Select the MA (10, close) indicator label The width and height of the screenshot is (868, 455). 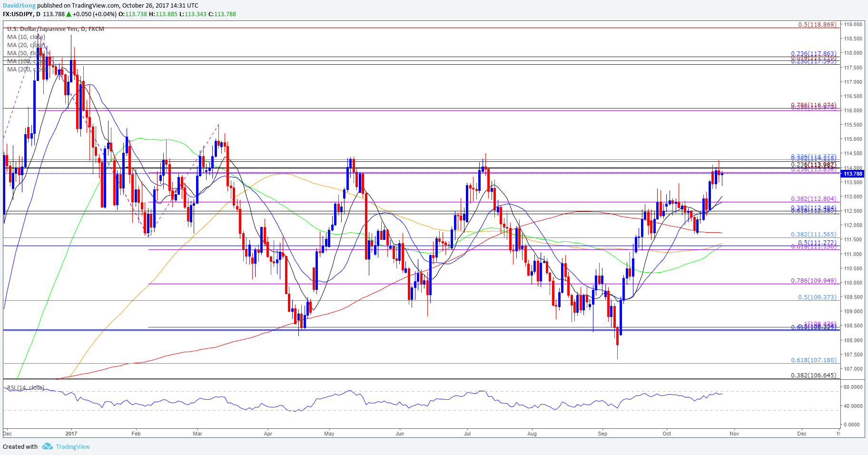tap(26, 37)
